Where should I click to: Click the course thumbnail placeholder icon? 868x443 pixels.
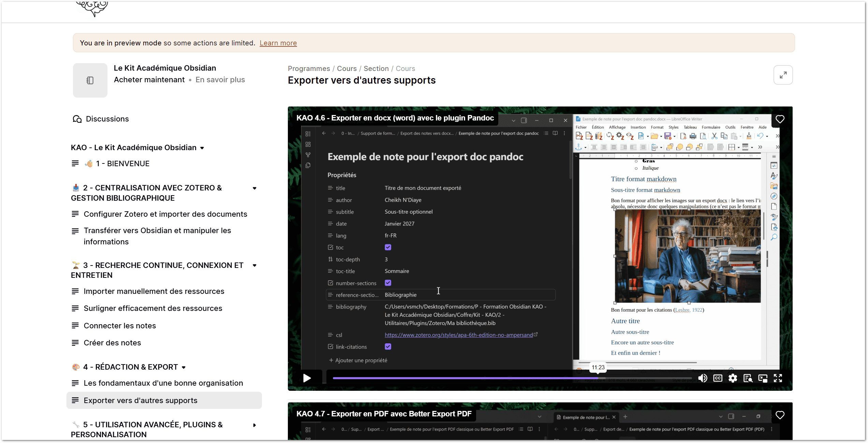coord(90,80)
